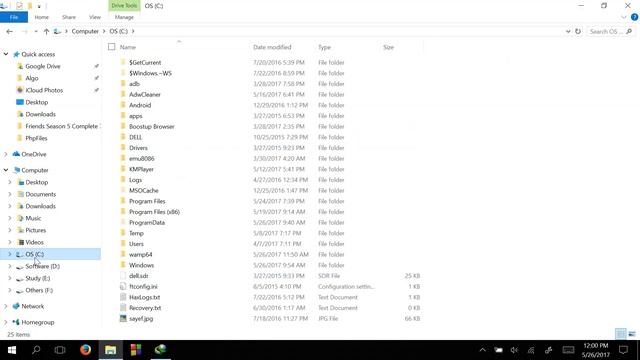Open PhpFiles in Quick access
Screen dimensions: 640x360
pyautogui.click(x=36, y=138)
